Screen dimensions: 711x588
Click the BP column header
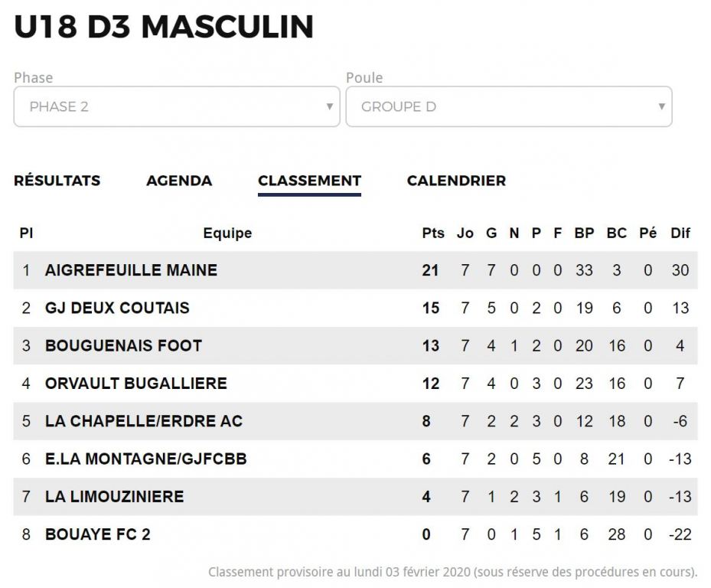(x=584, y=233)
